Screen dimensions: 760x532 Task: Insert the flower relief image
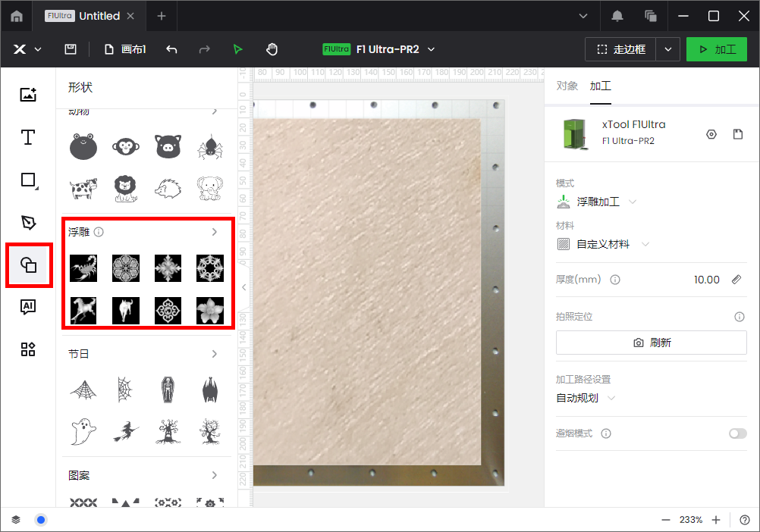[210, 310]
